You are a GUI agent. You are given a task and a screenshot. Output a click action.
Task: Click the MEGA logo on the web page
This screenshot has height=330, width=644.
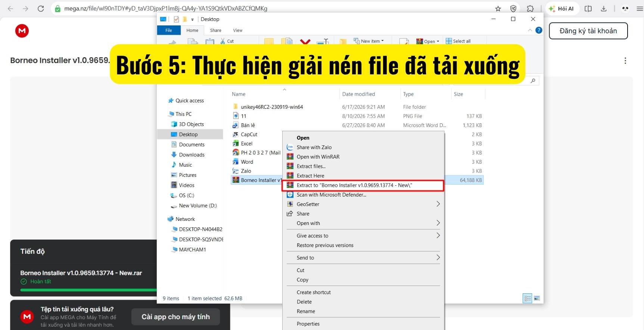22,31
